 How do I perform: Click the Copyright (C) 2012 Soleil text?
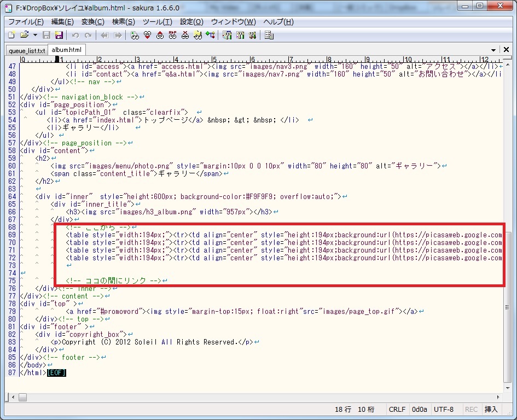click(x=109, y=342)
